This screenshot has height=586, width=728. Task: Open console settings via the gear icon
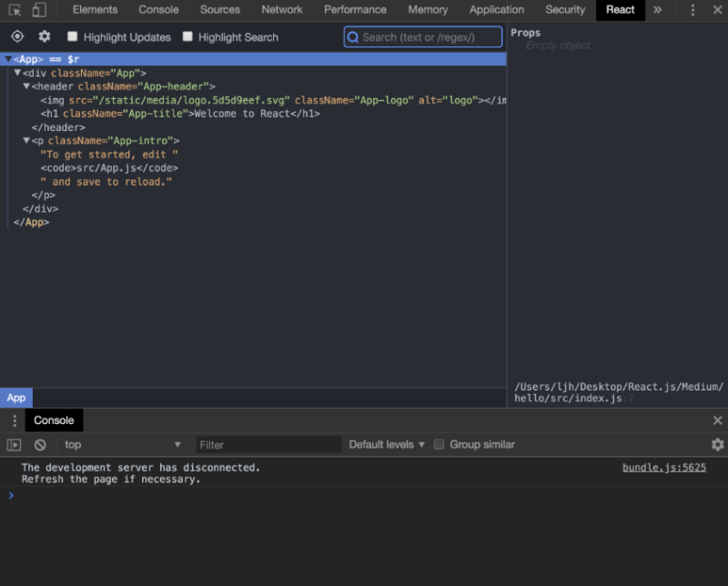point(718,444)
